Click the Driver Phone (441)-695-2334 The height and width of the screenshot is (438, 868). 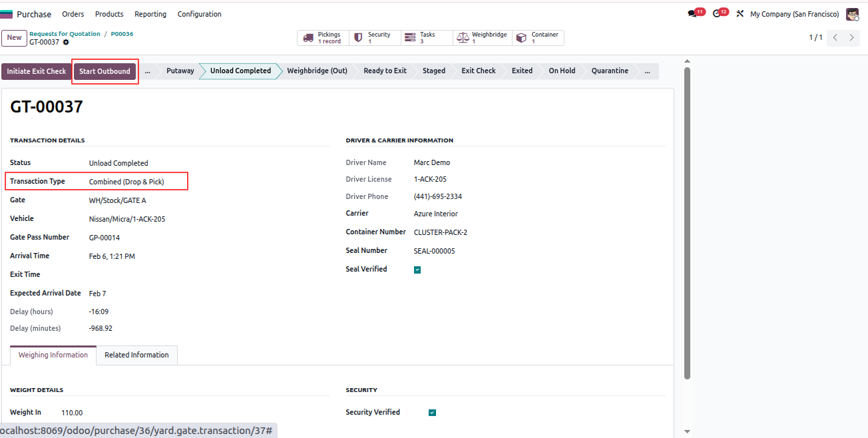click(438, 196)
